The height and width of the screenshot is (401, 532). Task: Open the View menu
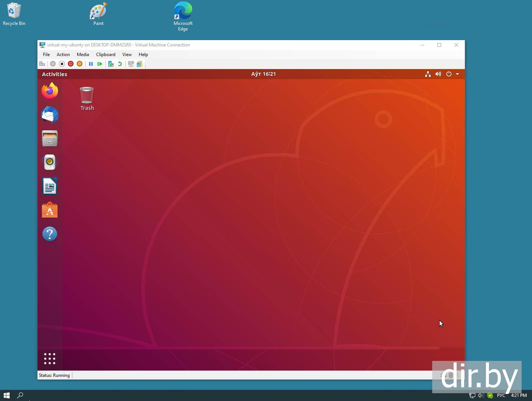pos(127,55)
